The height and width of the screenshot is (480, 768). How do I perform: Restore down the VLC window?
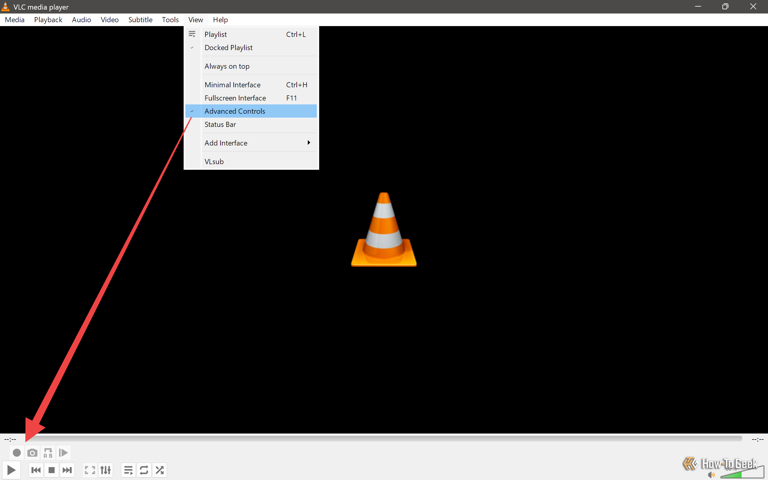(725, 6)
